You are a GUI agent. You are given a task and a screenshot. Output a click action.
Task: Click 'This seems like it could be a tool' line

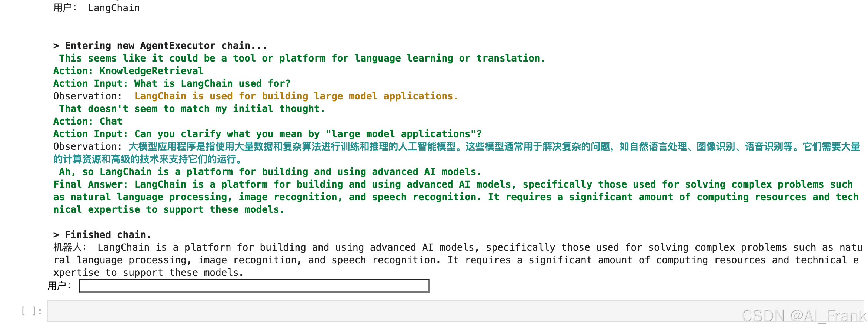tap(302, 58)
